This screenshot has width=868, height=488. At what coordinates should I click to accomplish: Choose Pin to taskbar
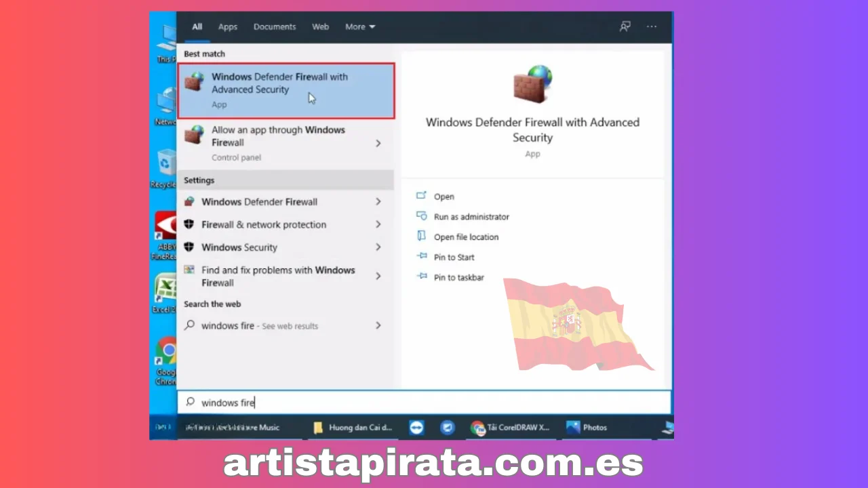(459, 278)
